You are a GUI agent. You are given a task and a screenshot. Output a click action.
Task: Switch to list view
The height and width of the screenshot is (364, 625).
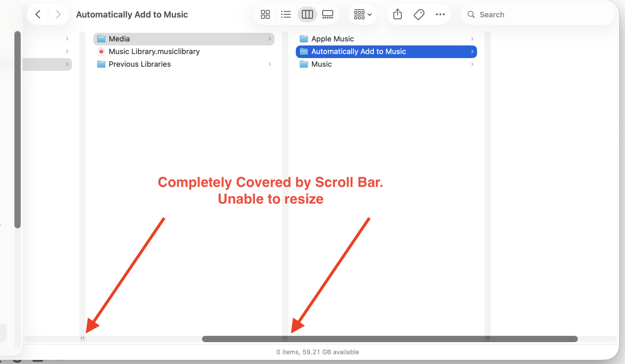pyautogui.click(x=286, y=14)
